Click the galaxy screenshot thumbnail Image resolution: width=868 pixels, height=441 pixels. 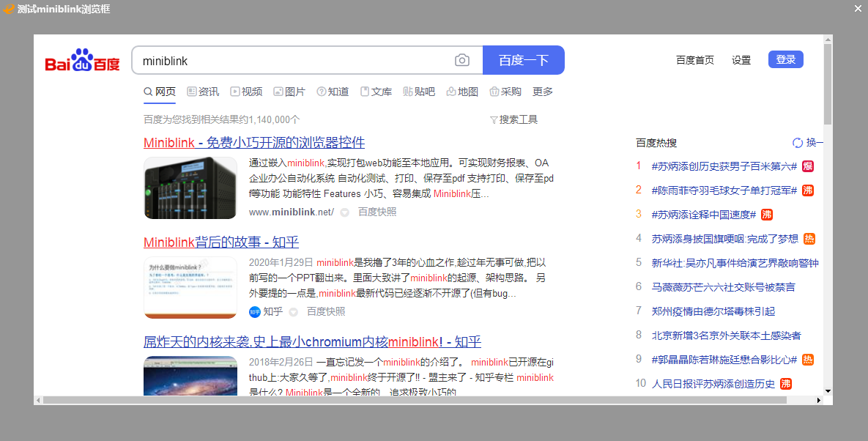190,376
